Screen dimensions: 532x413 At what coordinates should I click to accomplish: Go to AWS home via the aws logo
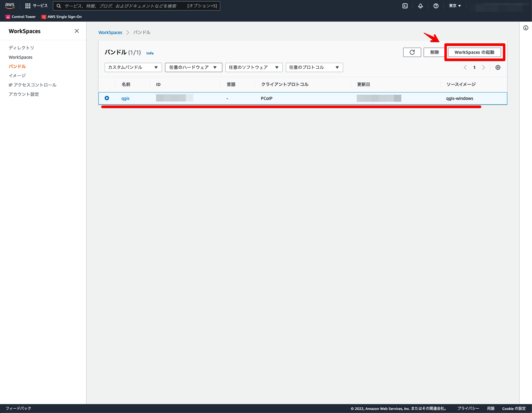tap(9, 6)
